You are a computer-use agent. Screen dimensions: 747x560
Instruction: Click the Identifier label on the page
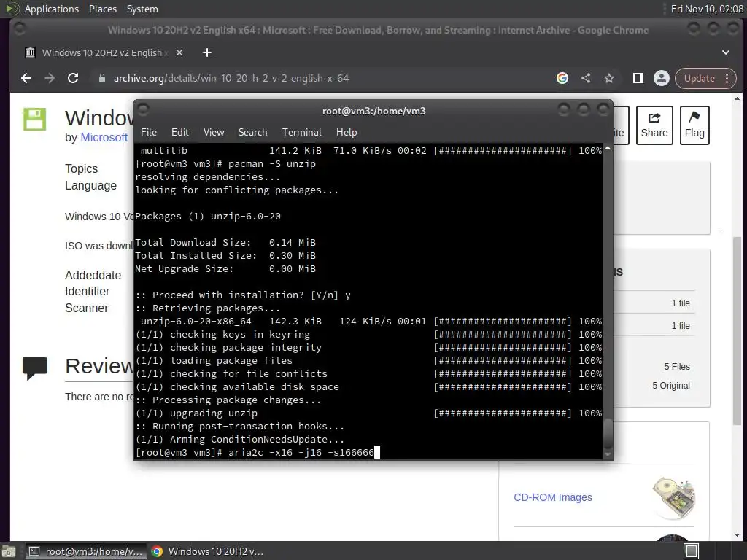pyautogui.click(x=88, y=292)
